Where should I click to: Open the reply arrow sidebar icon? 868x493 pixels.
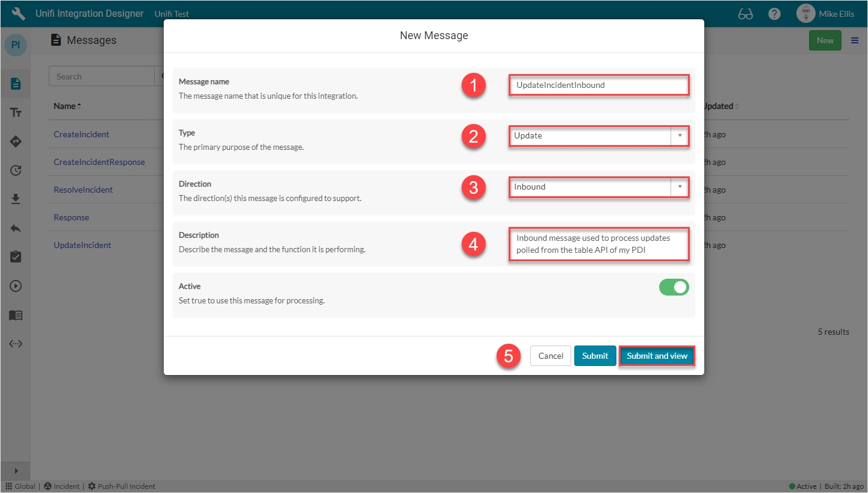point(16,228)
